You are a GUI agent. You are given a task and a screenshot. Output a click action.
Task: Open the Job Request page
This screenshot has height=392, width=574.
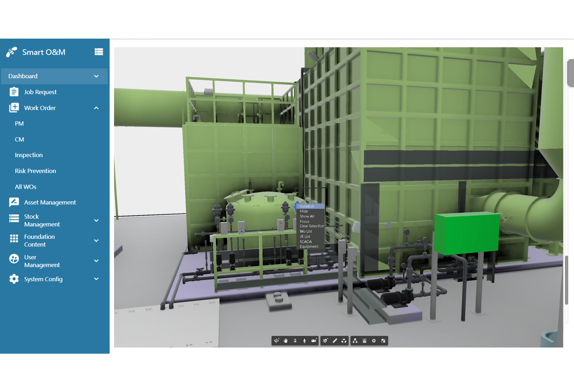[40, 92]
